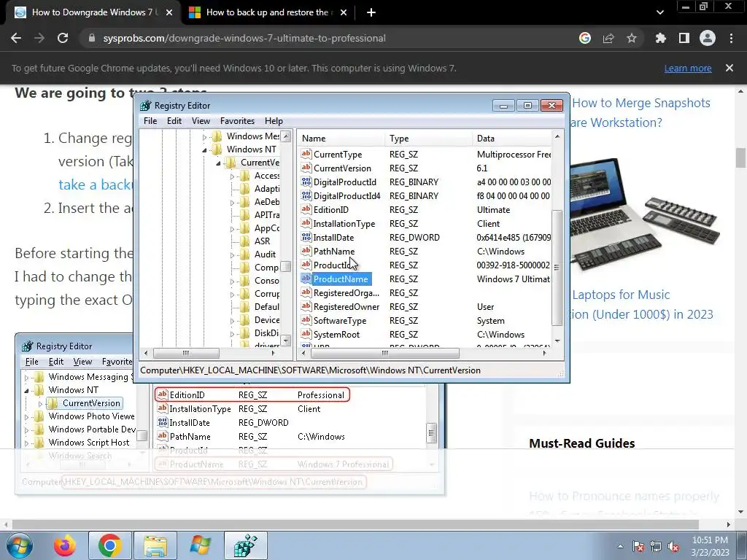Click the Type column header
The height and width of the screenshot is (560, 747).
(428, 139)
